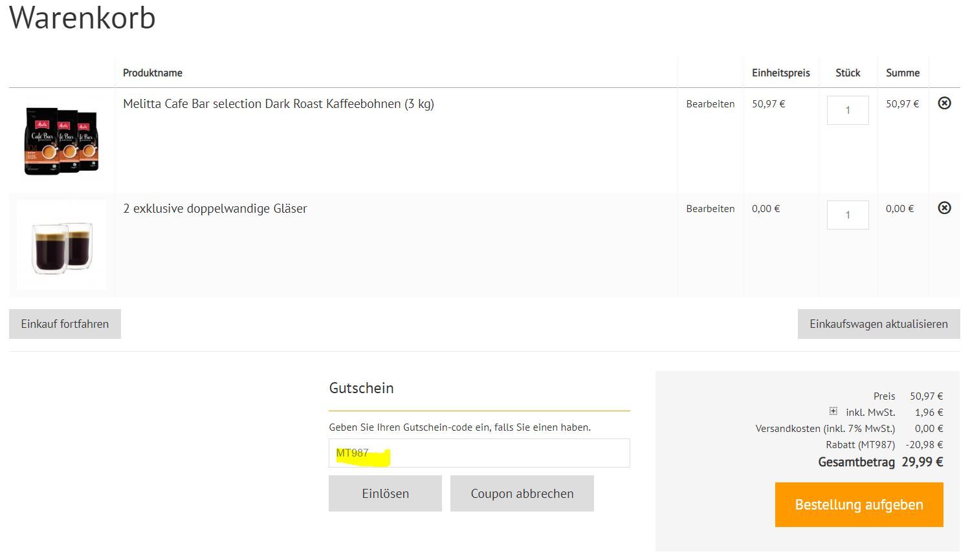Click the Einheitspreis column header

tap(780, 72)
